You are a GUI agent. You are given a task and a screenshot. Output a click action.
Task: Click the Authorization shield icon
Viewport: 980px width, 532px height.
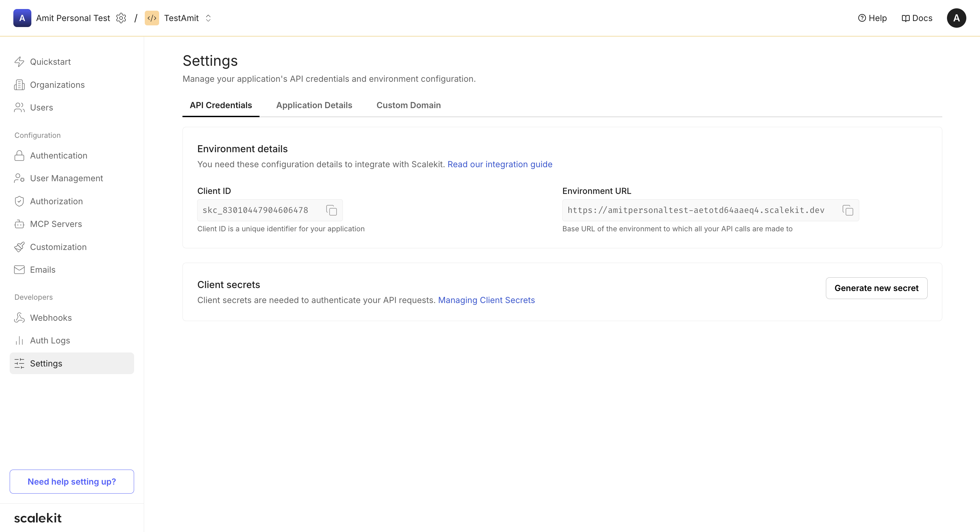19,201
